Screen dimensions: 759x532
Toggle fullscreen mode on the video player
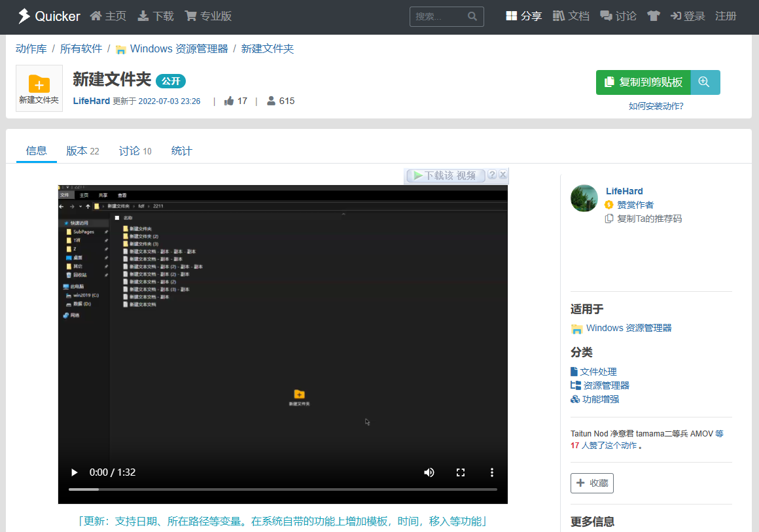[461, 472]
